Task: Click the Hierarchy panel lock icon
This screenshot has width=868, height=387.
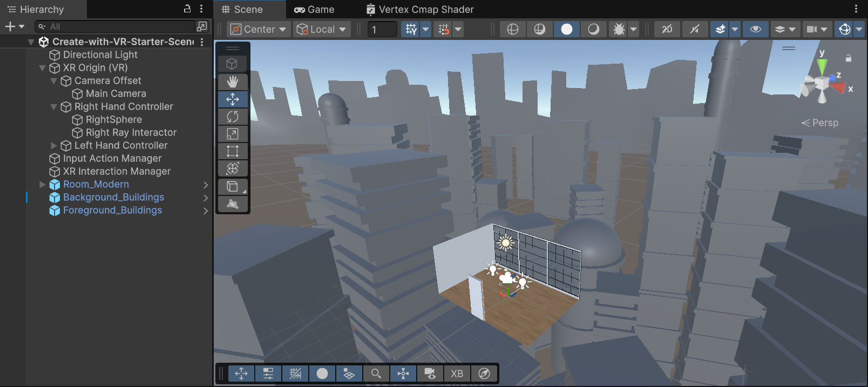Action: [x=187, y=9]
